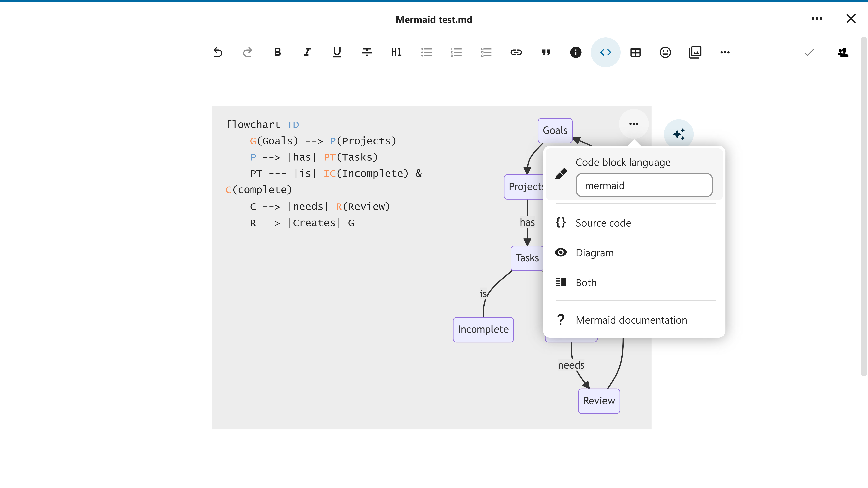Click the redo arrow icon
The width and height of the screenshot is (868, 488).
[248, 52]
